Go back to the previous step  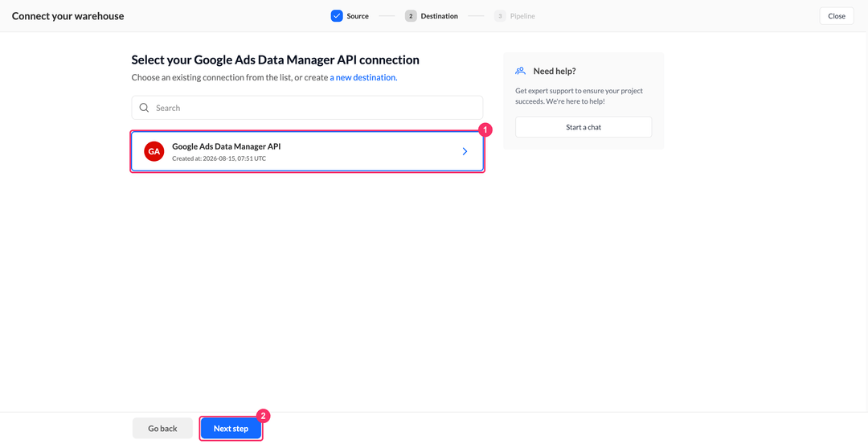(162, 429)
